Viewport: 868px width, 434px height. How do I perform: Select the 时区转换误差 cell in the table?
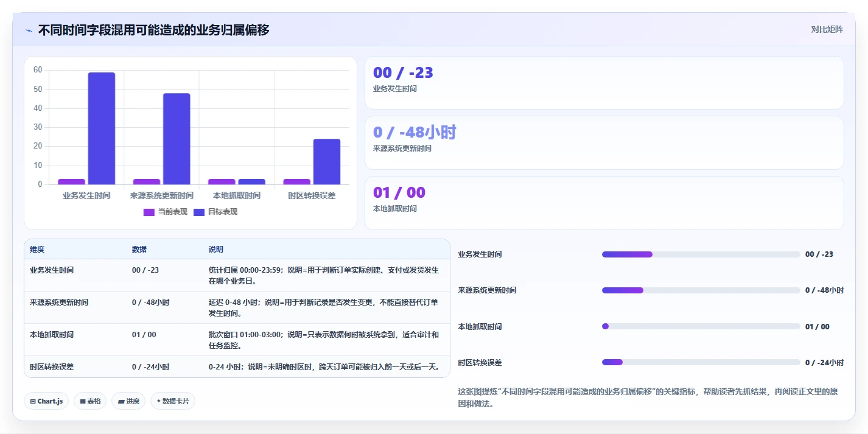point(52,366)
